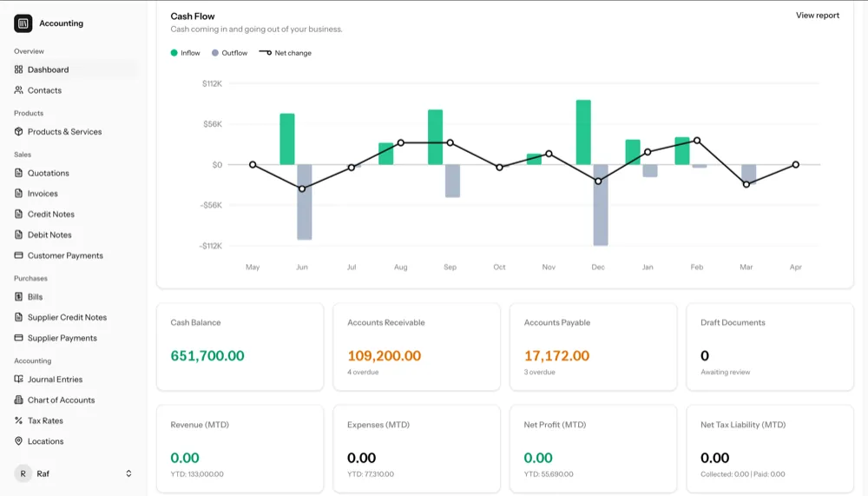Toggle the Net change legend series
The image size is (868, 496).
pyautogui.click(x=285, y=53)
